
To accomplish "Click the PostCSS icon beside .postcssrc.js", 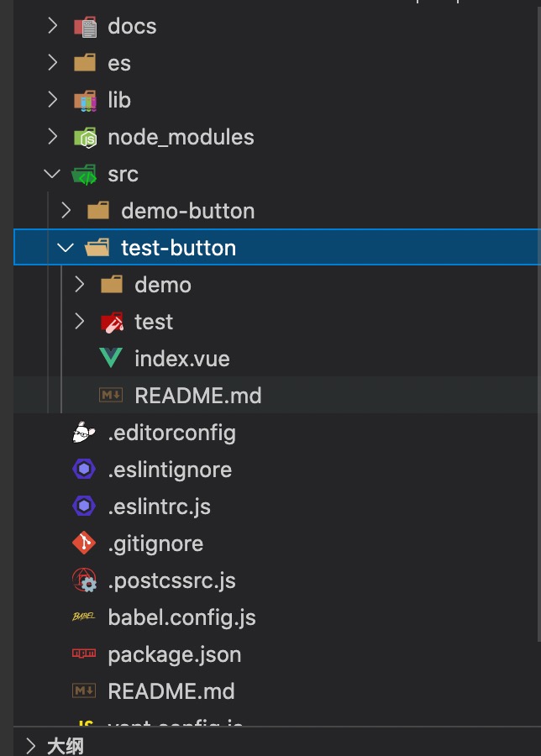I will click(x=84, y=580).
